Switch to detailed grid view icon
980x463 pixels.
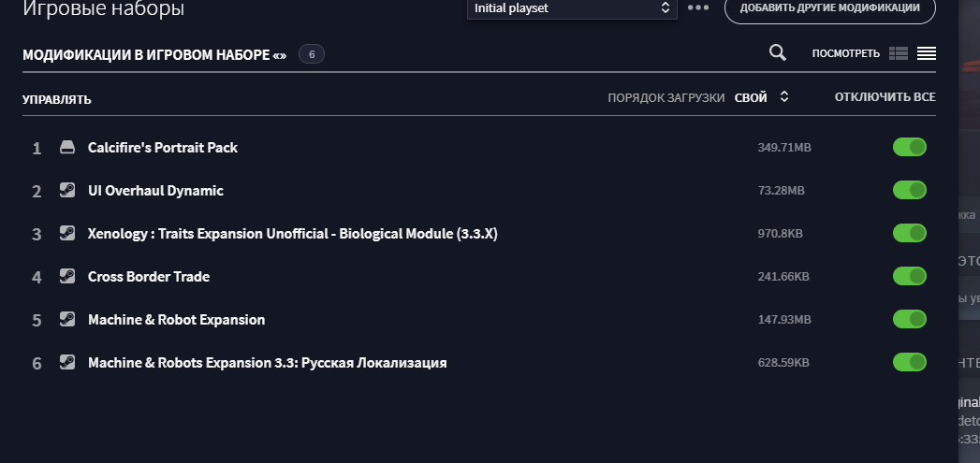[x=899, y=53]
